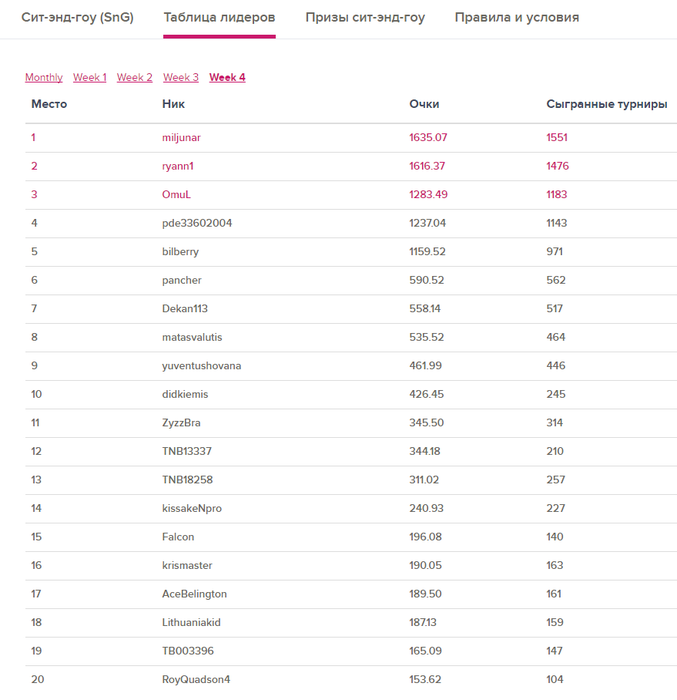Click the Ник column header

[173, 104]
